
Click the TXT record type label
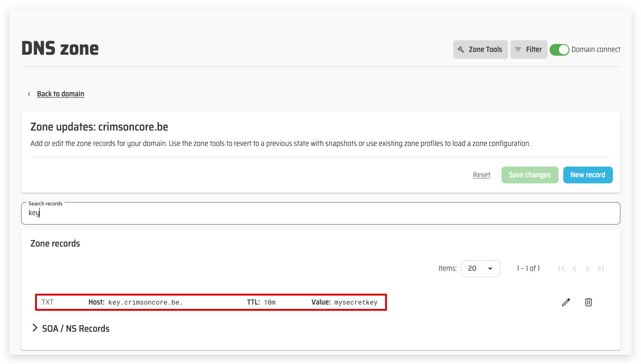pyautogui.click(x=48, y=302)
